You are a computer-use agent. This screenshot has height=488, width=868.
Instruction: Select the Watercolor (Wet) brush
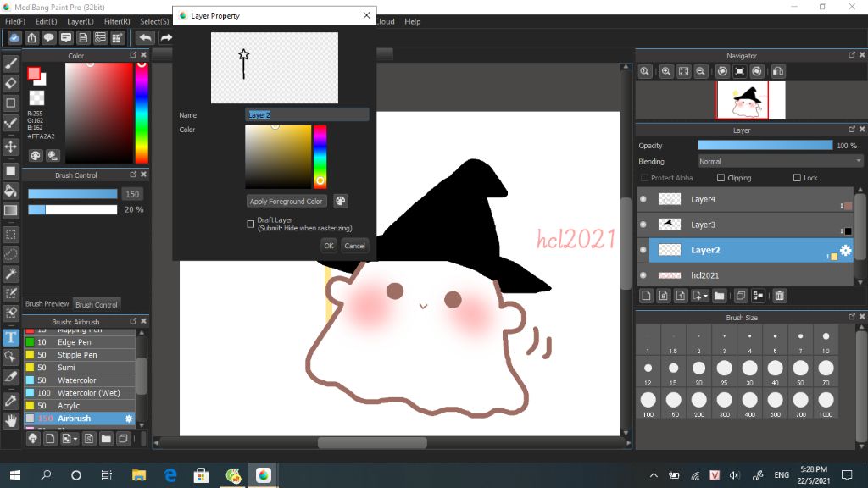[x=80, y=393]
